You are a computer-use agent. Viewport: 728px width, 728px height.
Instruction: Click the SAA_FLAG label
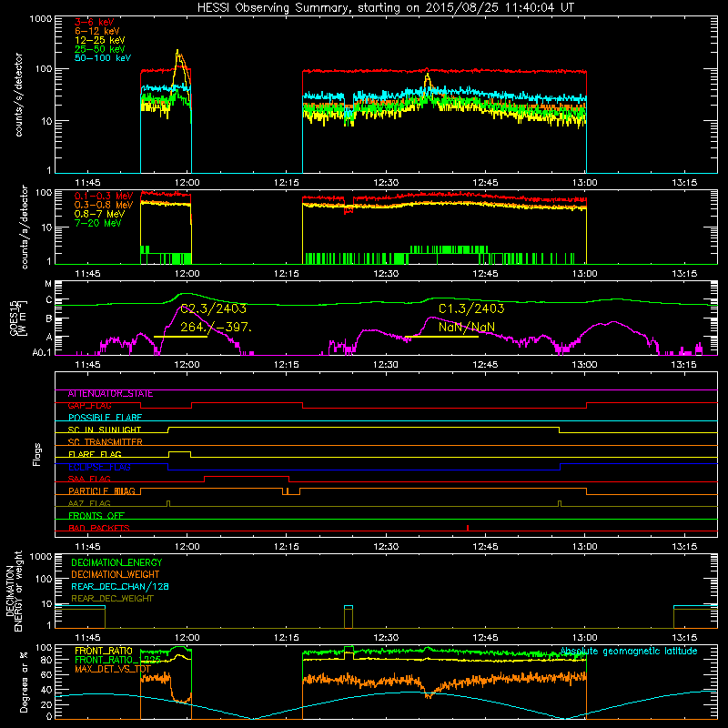tap(89, 480)
